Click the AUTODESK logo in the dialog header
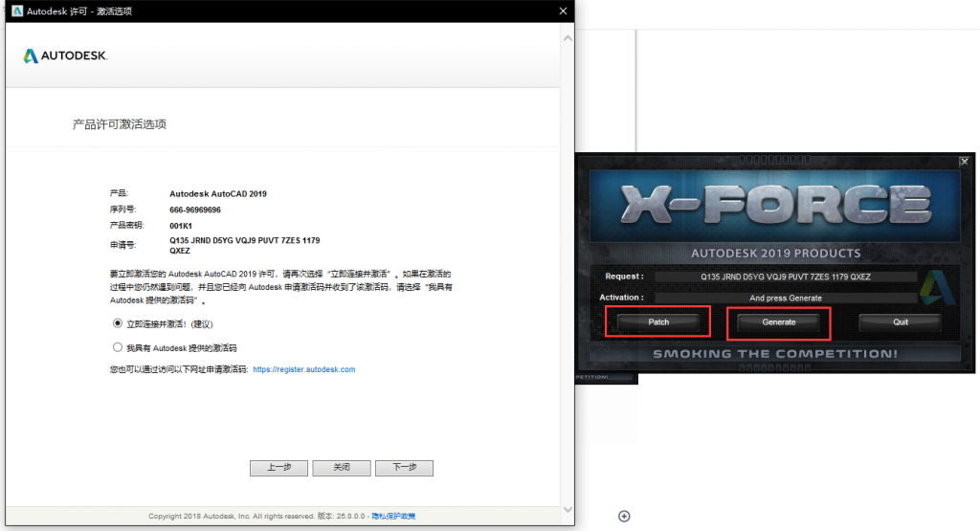The height and width of the screenshot is (531, 980). 65,56
